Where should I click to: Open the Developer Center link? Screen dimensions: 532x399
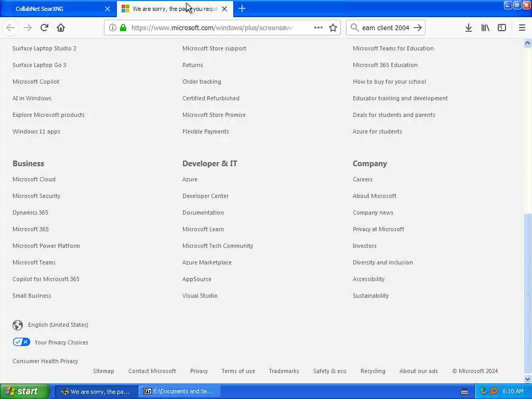point(205,196)
